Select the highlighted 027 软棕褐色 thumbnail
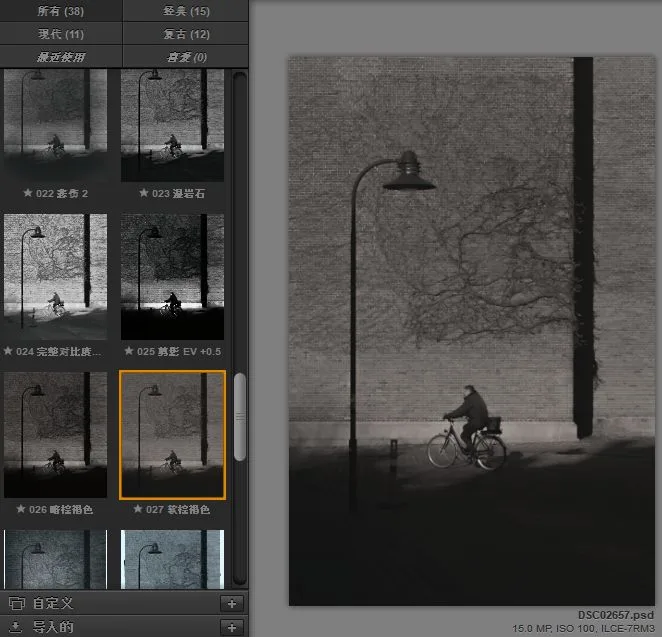The height and width of the screenshot is (637, 662). (x=172, y=435)
